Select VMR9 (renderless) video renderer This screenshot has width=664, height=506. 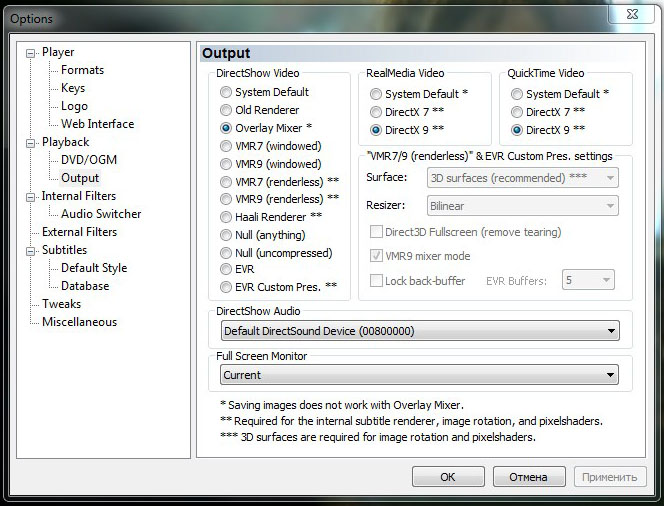[226, 198]
